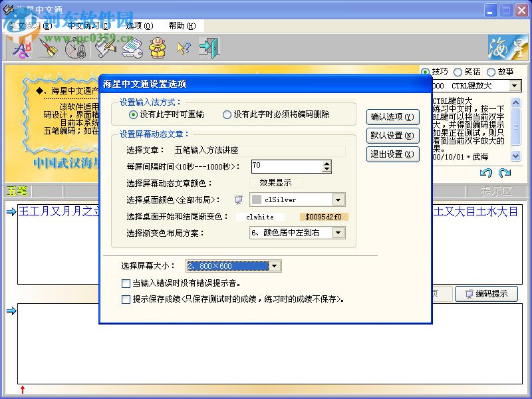Click the Buddha figure toolbar icon

(158, 48)
